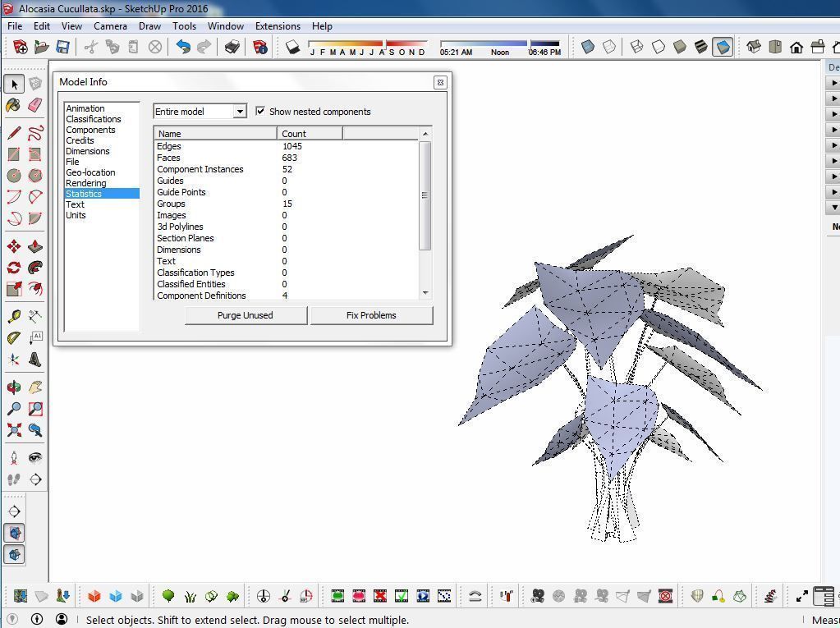Activate the Pan hand tool
This screenshot has height=628, width=840.
click(35, 387)
